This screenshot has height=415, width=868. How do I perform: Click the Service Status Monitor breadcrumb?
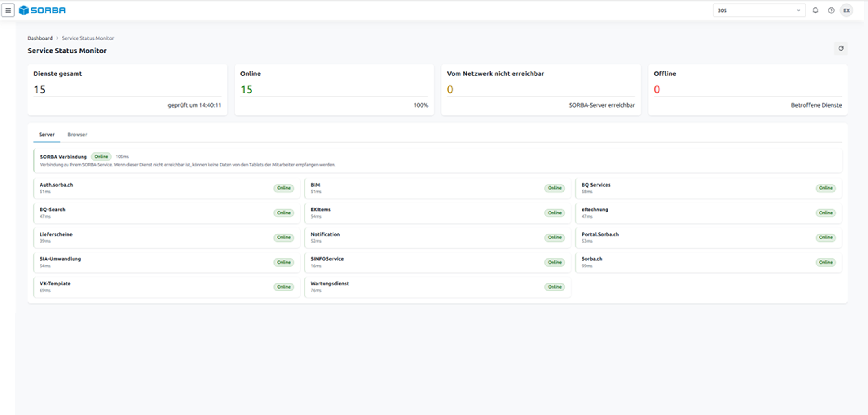point(88,38)
